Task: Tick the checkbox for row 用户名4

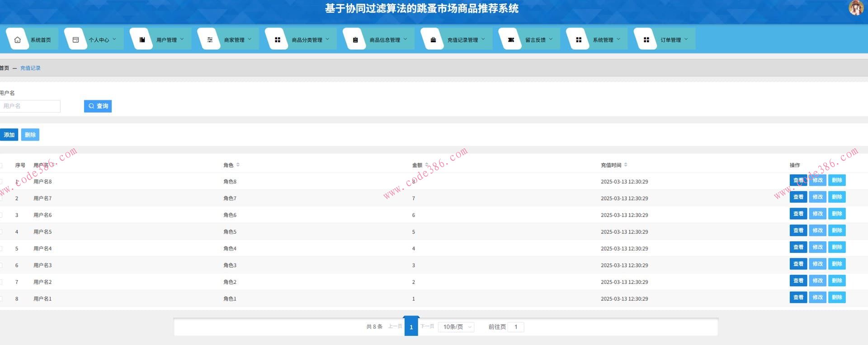Action: point(1,249)
